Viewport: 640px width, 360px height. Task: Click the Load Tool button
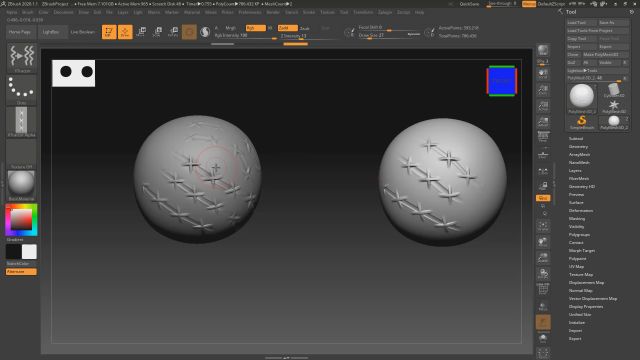[581, 22]
